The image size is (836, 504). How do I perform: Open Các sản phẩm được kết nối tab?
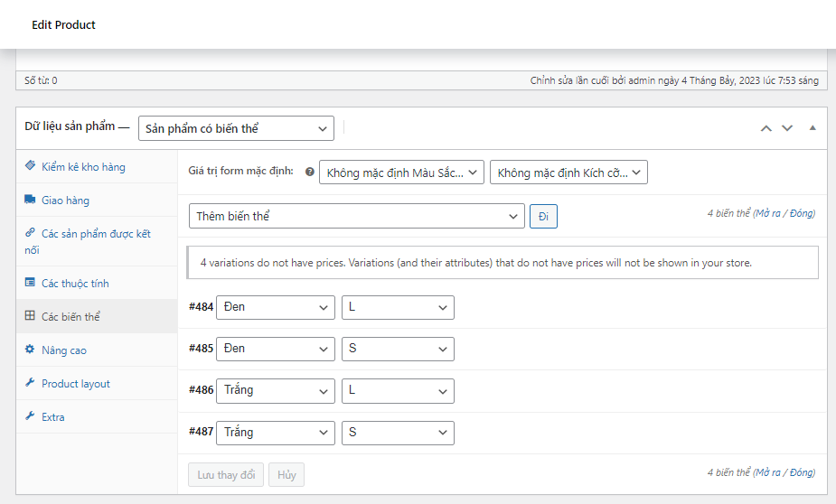pos(97,241)
